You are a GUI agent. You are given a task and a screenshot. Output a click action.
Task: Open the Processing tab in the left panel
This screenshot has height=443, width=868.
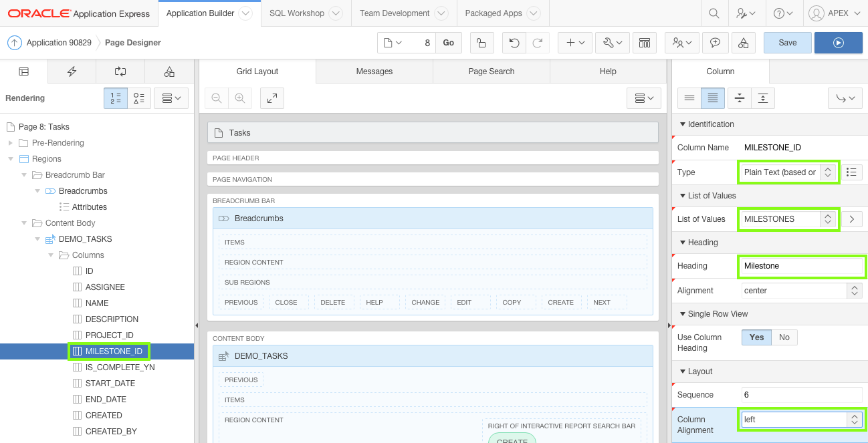click(120, 71)
